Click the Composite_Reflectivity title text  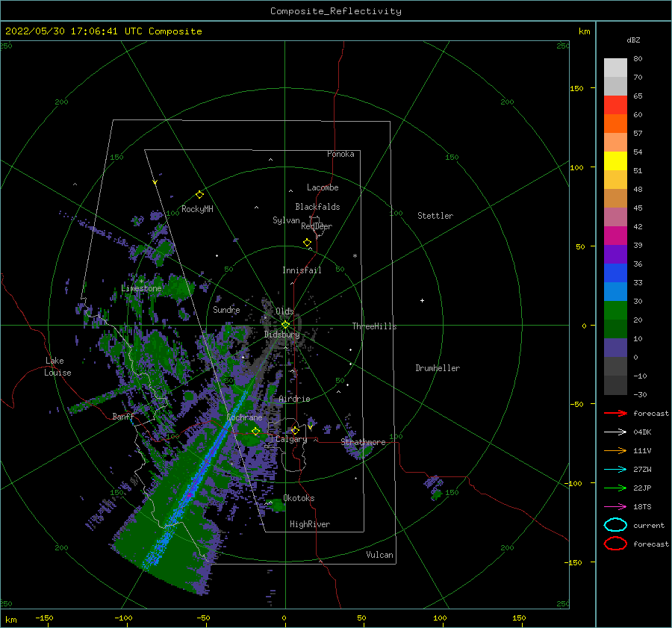coord(336,11)
